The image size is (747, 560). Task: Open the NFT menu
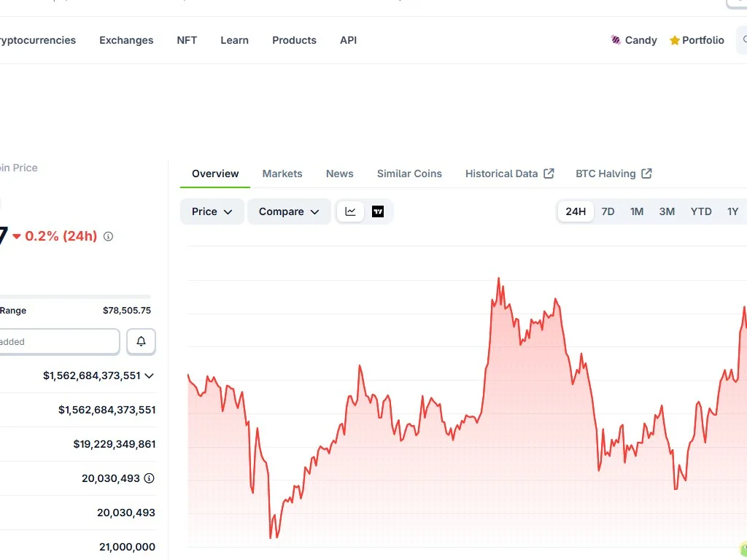pyautogui.click(x=187, y=41)
